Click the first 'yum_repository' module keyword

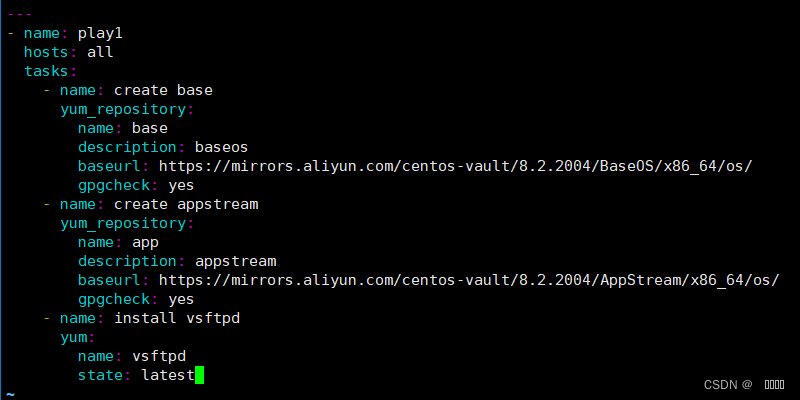(x=123, y=109)
